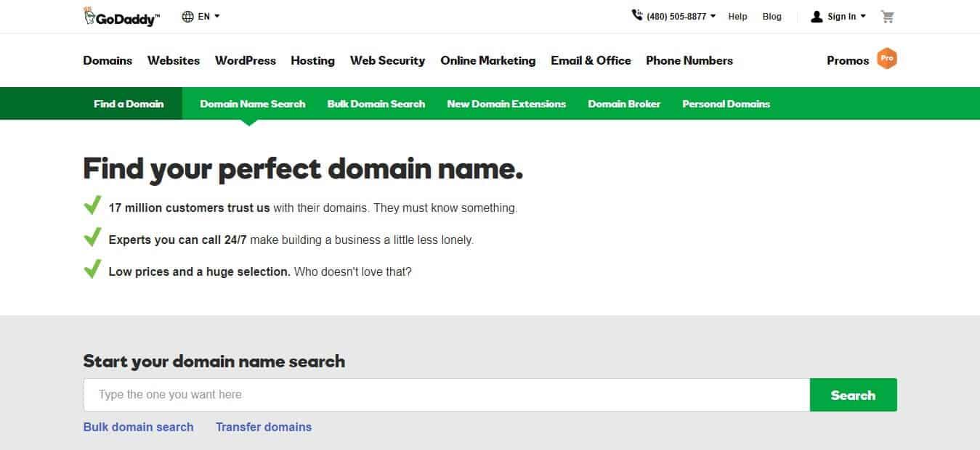Open the Promos link

click(848, 61)
